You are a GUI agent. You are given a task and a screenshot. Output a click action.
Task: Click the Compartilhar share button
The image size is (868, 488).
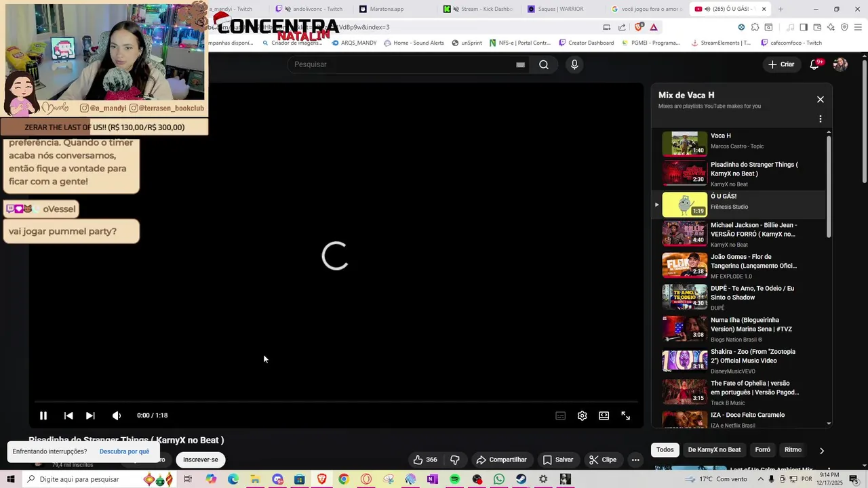click(502, 460)
